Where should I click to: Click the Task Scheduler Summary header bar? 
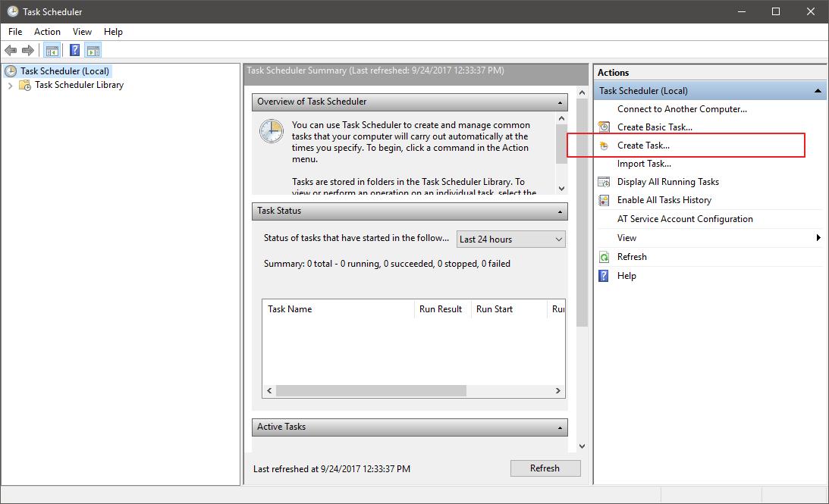[416, 75]
